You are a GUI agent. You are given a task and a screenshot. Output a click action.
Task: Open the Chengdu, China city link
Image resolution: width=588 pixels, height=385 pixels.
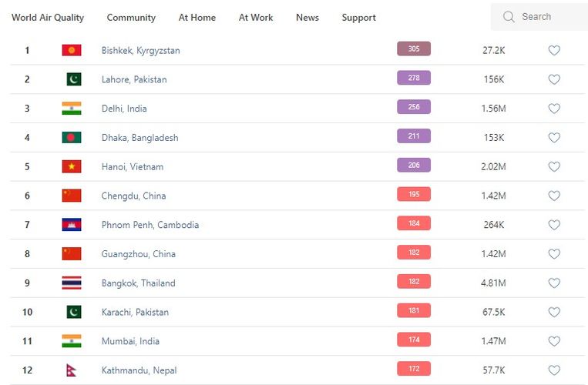click(x=133, y=196)
